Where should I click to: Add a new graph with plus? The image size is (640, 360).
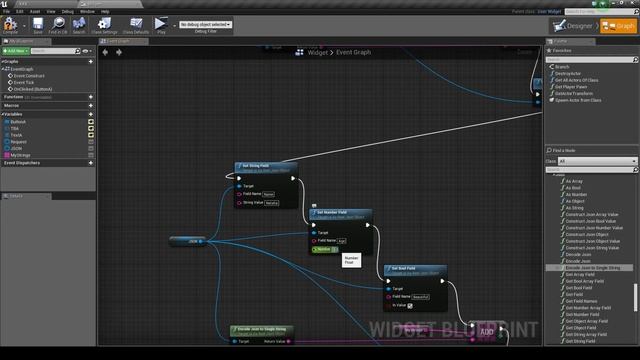[x=91, y=62]
